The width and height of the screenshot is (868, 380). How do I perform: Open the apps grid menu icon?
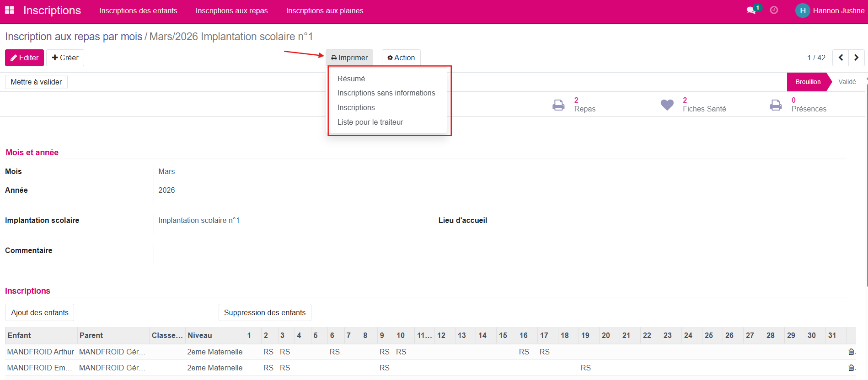click(10, 10)
